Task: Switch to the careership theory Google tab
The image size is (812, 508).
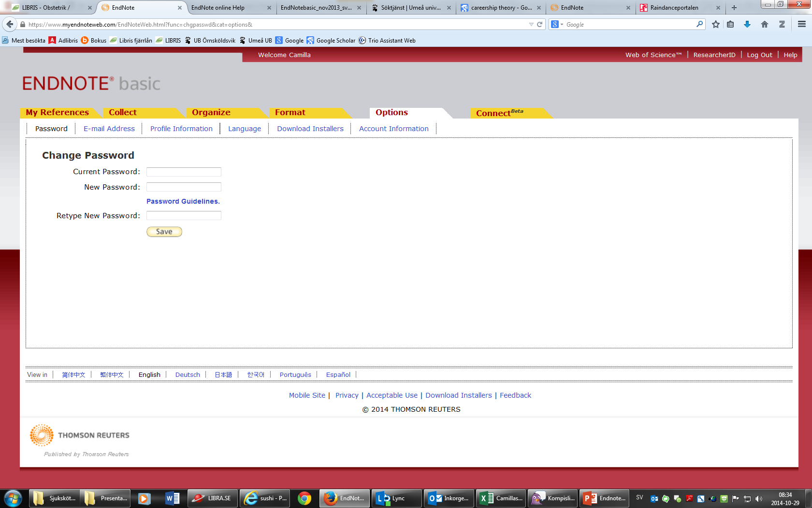Action: pyautogui.click(x=501, y=8)
